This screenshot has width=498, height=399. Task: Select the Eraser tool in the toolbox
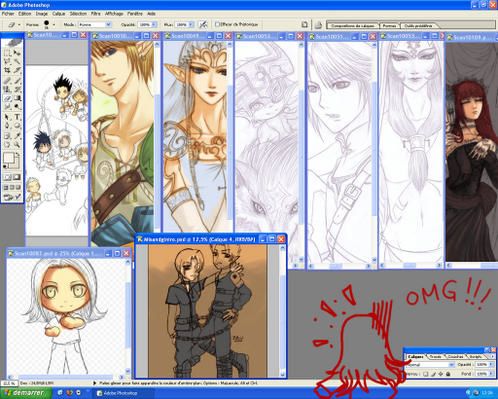tap(7, 98)
